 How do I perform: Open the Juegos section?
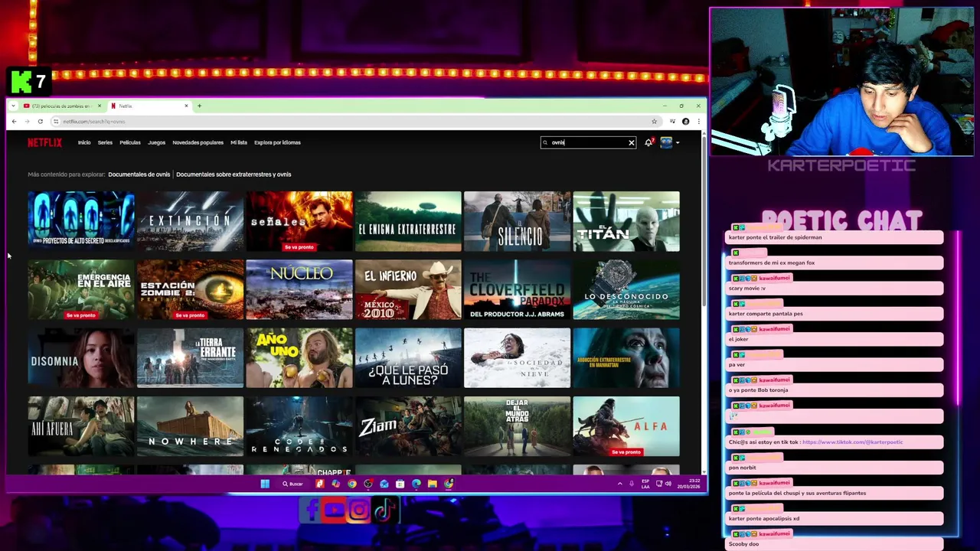coord(156,142)
